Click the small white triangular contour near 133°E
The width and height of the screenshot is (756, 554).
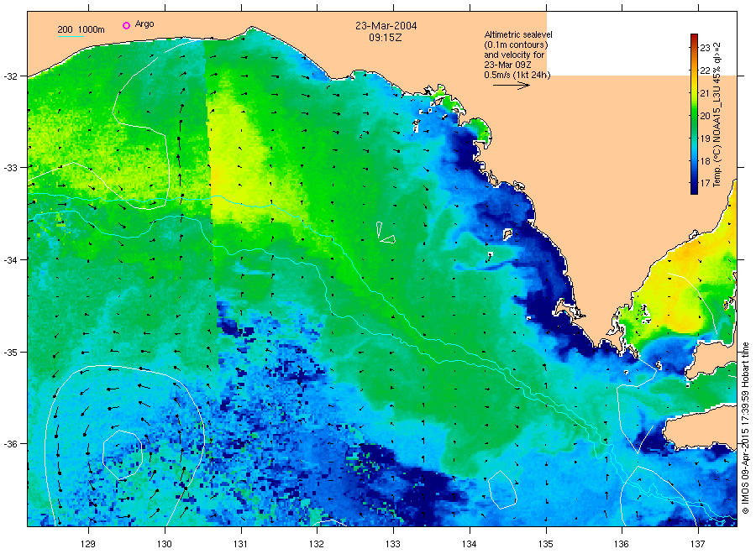click(x=385, y=233)
